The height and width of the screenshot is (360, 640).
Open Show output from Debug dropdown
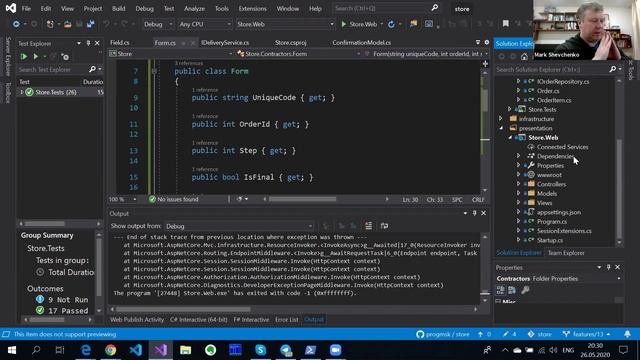[x=239, y=226]
